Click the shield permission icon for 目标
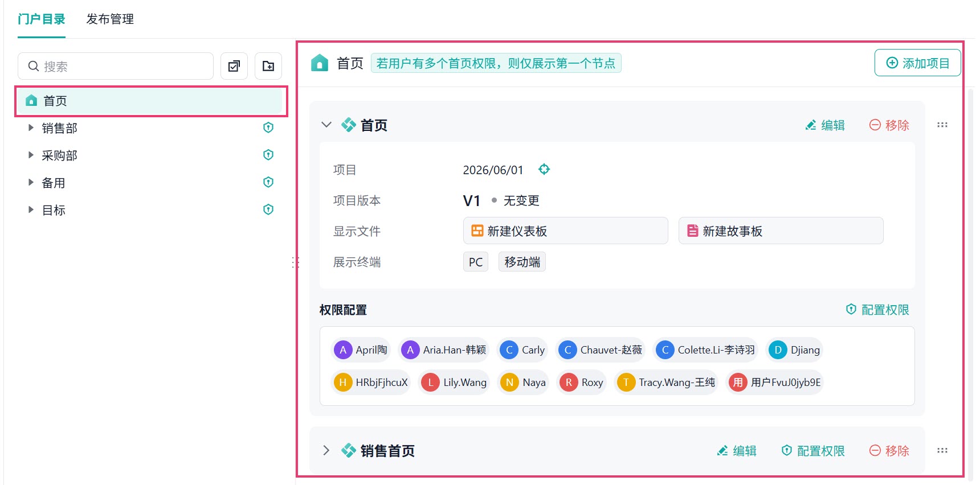Image resolution: width=980 pixels, height=485 pixels. 268,209
